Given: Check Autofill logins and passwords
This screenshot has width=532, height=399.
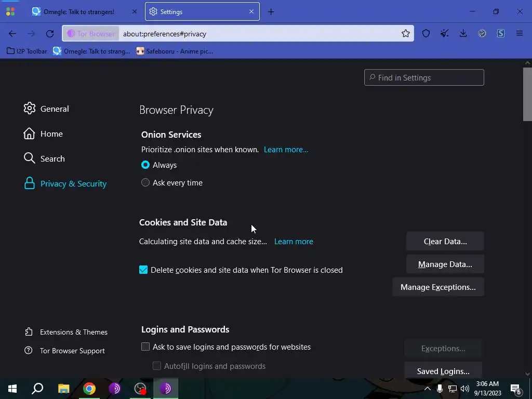Looking at the screenshot, I should click(156, 366).
